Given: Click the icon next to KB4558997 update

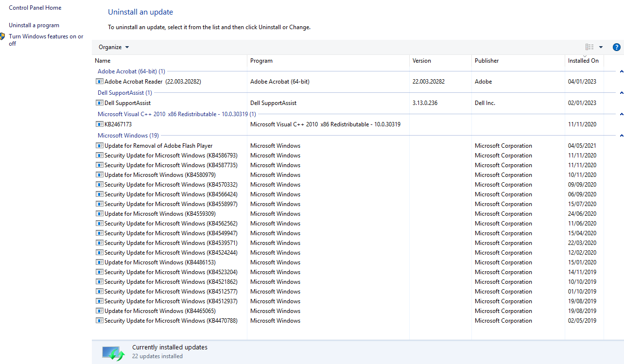Looking at the screenshot, I should [100, 204].
